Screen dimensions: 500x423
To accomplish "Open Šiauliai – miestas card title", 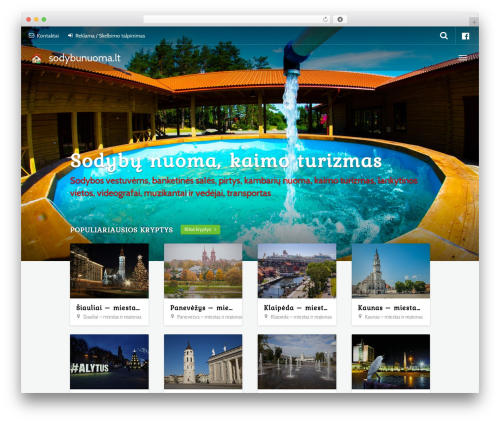I will 108,308.
